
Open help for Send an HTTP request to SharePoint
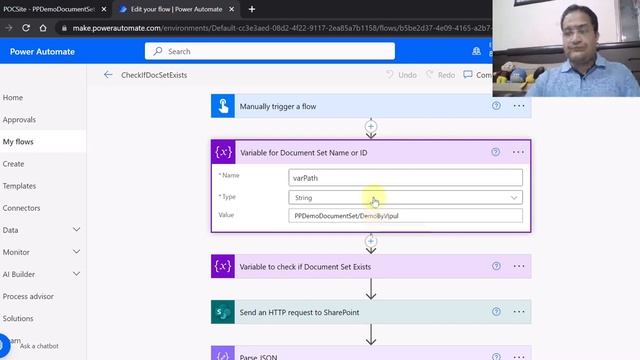tap(496, 312)
